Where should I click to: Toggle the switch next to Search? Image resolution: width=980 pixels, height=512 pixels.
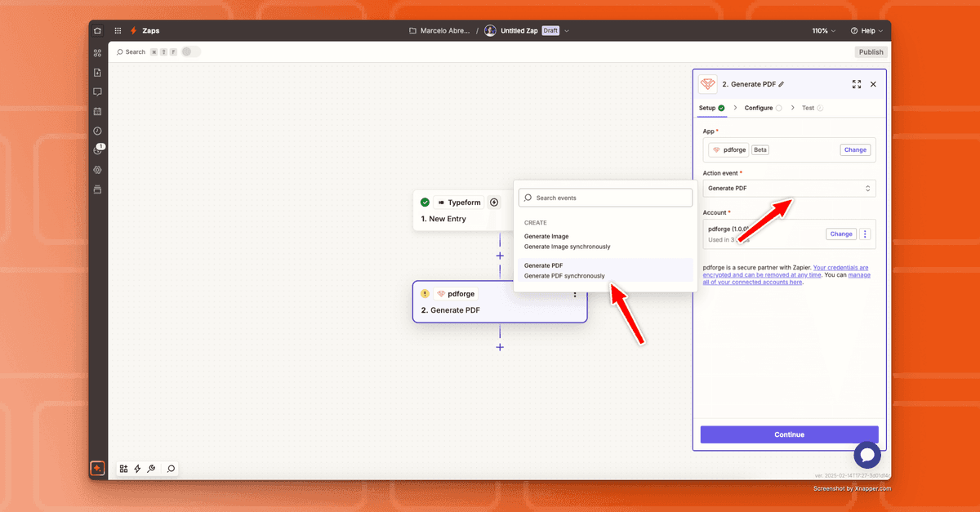(x=190, y=52)
